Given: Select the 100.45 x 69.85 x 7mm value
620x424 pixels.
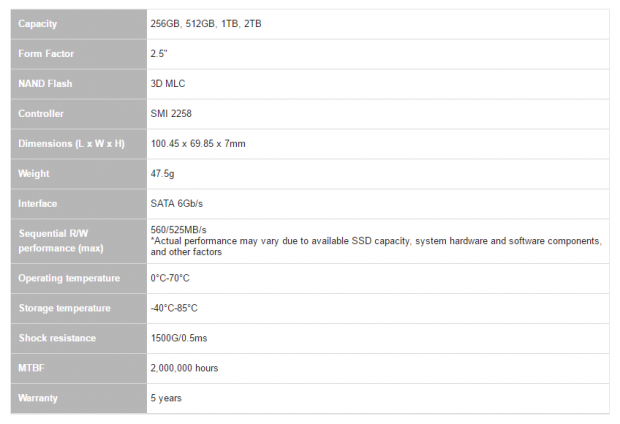Looking at the screenshot, I should [198, 144].
